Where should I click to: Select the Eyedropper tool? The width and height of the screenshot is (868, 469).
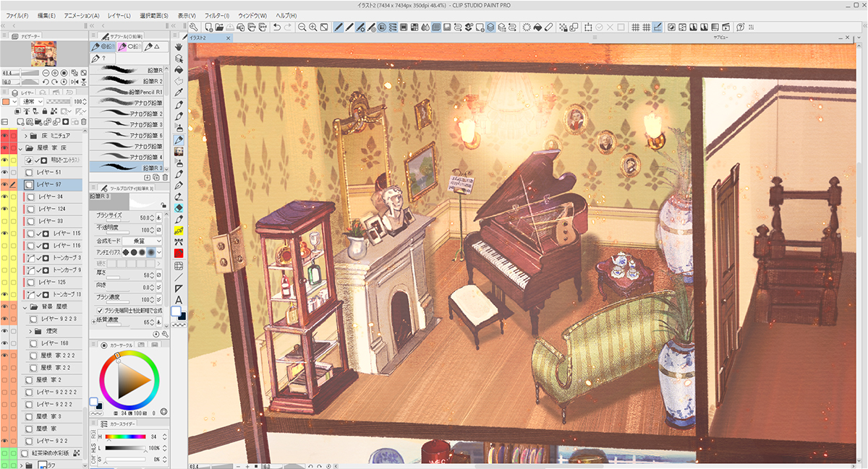pyautogui.click(x=179, y=92)
